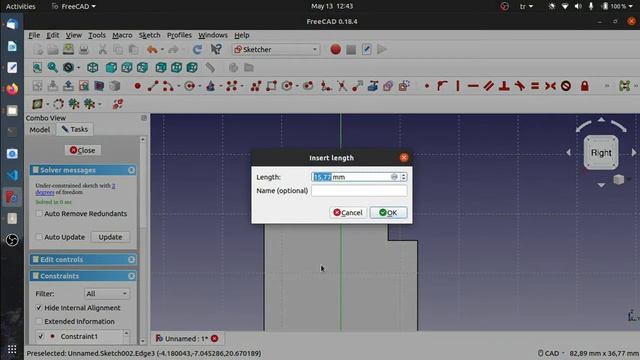
Task: Click the Update button
Action: point(110,237)
